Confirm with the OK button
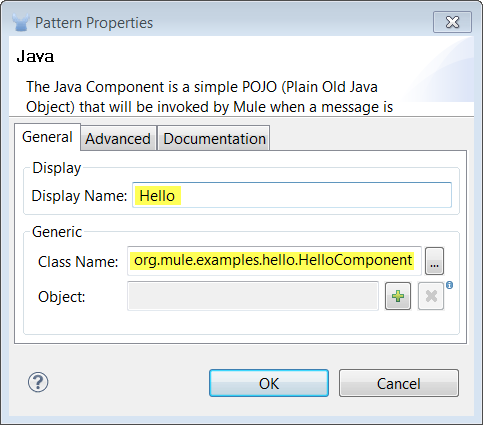The image size is (483, 425). pyautogui.click(x=269, y=383)
